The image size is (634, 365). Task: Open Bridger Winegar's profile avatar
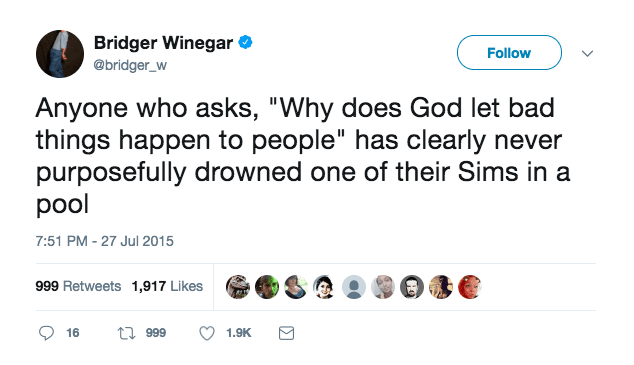(x=60, y=54)
